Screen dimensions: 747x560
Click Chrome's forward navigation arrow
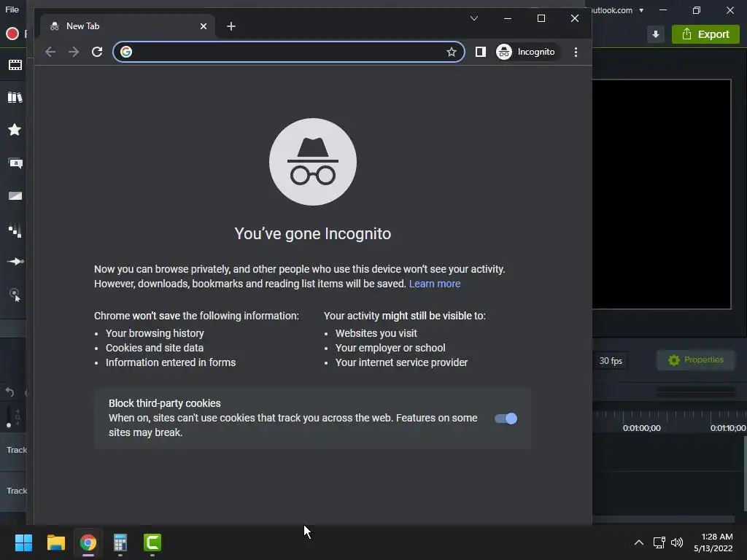[x=74, y=52]
